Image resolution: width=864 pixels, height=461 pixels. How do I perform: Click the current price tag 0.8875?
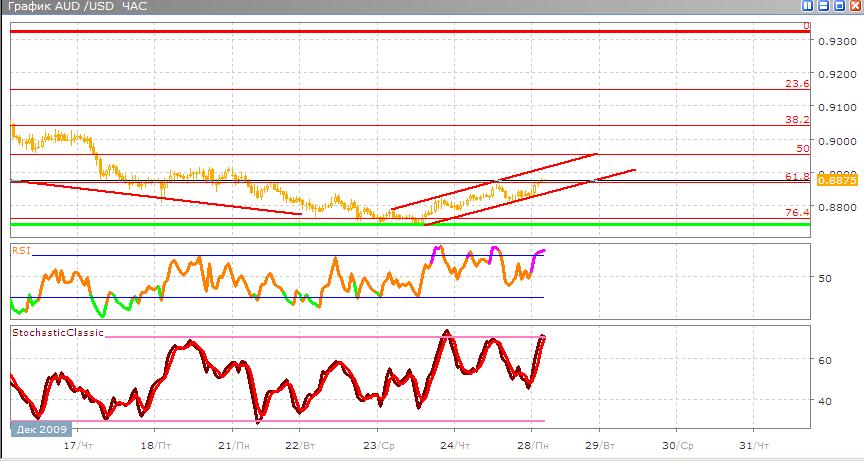tap(836, 181)
